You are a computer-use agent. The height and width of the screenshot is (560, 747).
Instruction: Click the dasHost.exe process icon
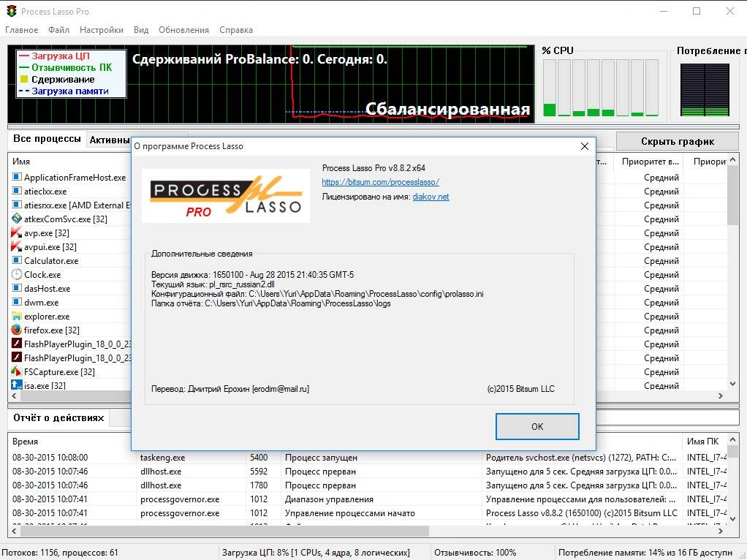[17, 288]
